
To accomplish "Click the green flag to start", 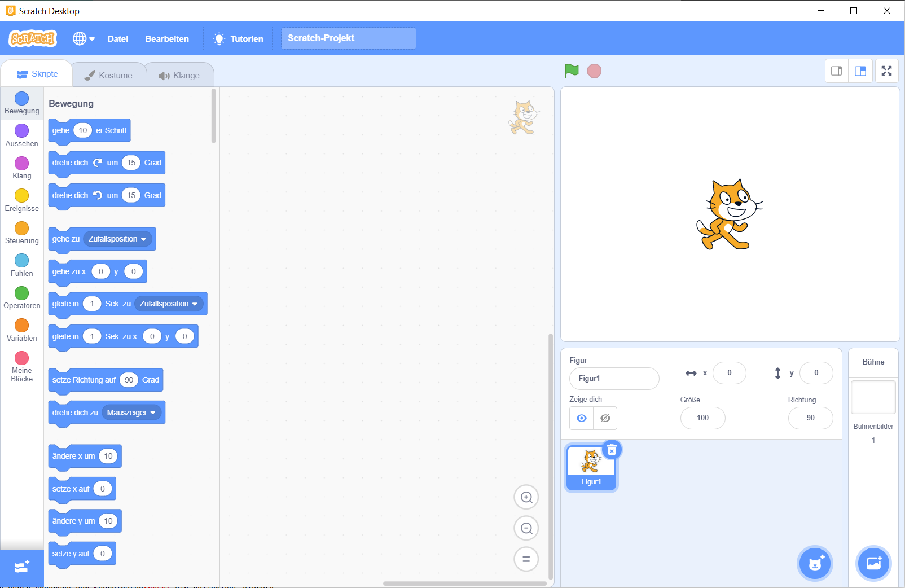I will (x=572, y=71).
